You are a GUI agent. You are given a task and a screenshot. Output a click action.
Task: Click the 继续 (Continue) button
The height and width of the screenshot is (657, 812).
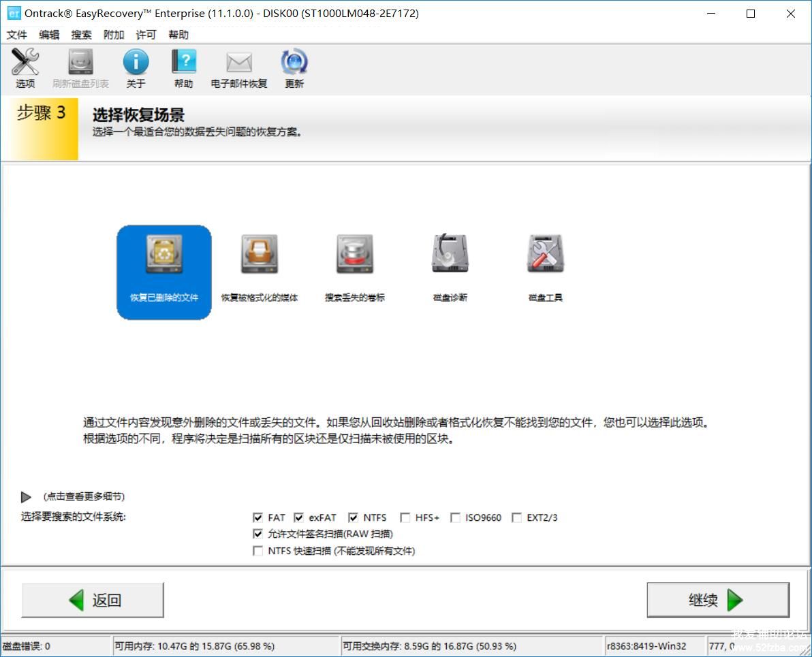coord(718,600)
